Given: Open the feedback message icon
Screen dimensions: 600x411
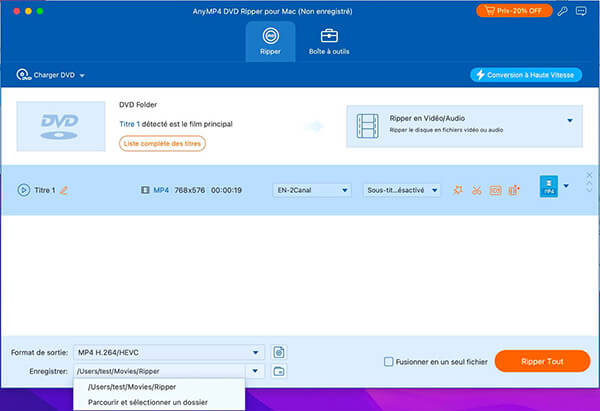Looking at the screenshot, I should click(x=581, y=11).
